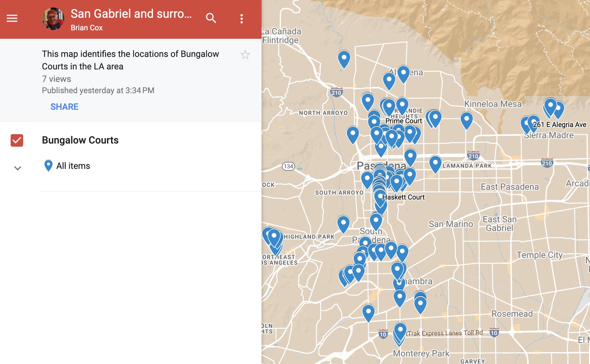The image size is (590, 364).
Task: Expand the All items chevron
Action: 18,168
